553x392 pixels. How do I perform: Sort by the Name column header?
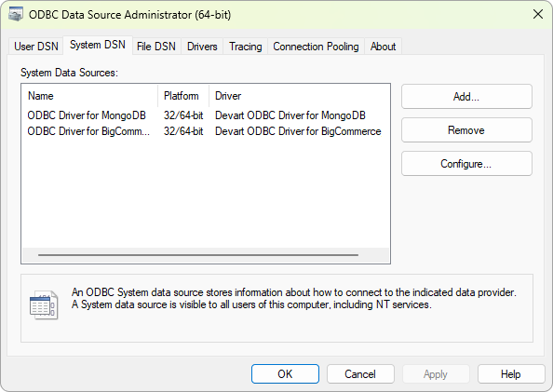[90, 96]
